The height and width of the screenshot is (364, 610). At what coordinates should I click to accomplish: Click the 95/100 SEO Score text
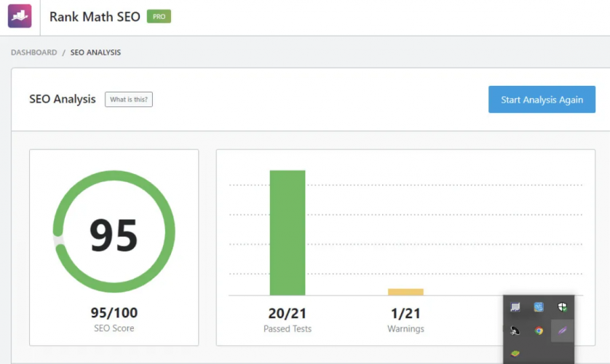pyautogui.click(x=114, y=313)
